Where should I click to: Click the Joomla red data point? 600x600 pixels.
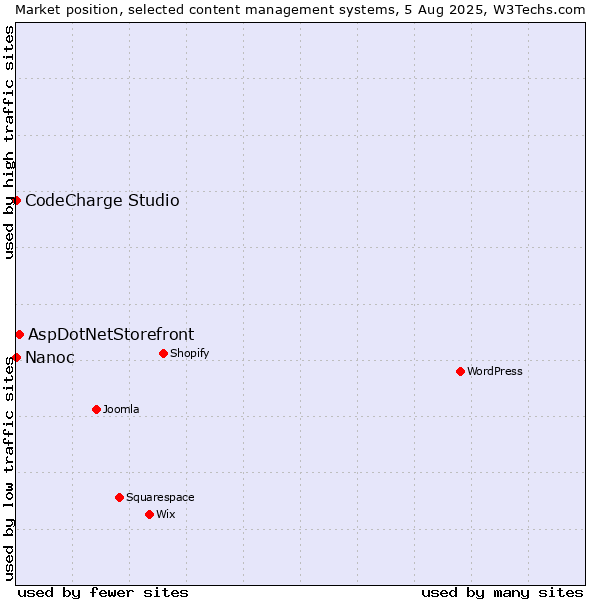pos(96,410)
